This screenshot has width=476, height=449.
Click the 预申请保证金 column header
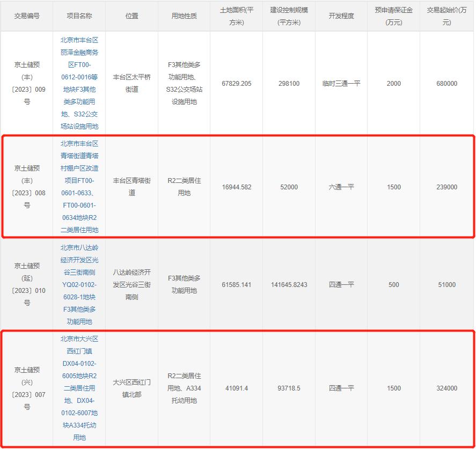pyautogui.click(x=393, y=16)
